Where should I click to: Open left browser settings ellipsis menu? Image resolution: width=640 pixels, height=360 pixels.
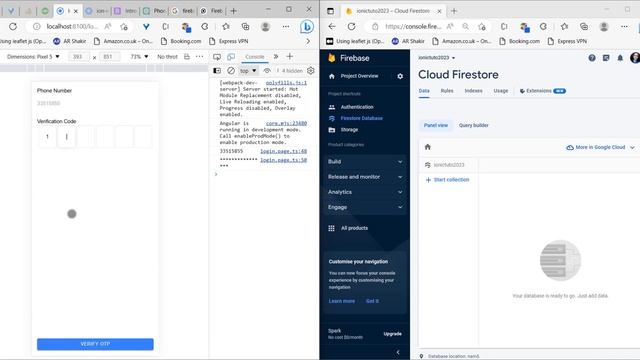pyautogui.click(x=286, y=27)
